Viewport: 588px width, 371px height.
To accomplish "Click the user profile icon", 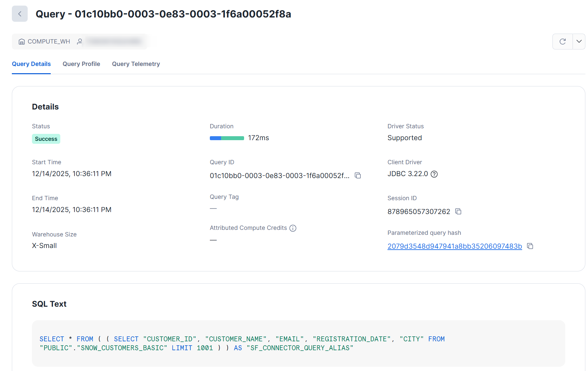I will click(79, 42).
